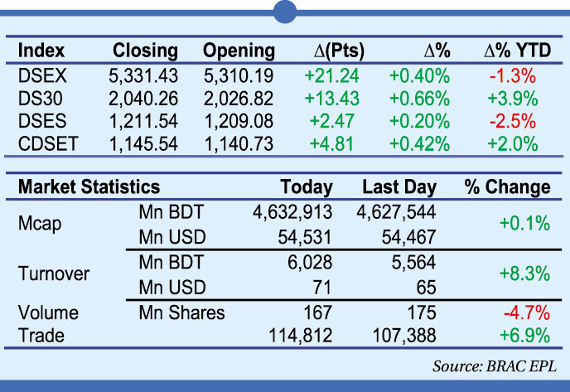Viewport: 570px width, 392px height.
Task: Click the Market Statistics heading
Action: tap(89, 187)
